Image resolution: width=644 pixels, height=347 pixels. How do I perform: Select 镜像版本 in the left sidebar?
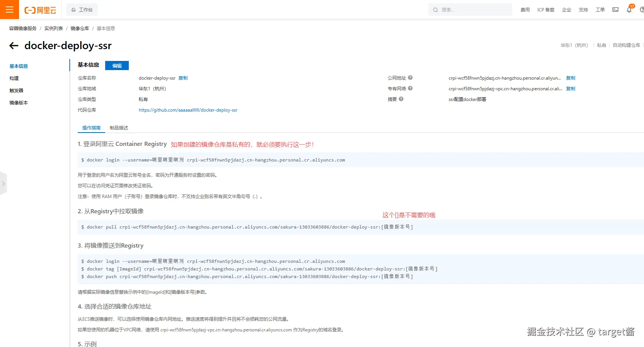pos(19,103)
